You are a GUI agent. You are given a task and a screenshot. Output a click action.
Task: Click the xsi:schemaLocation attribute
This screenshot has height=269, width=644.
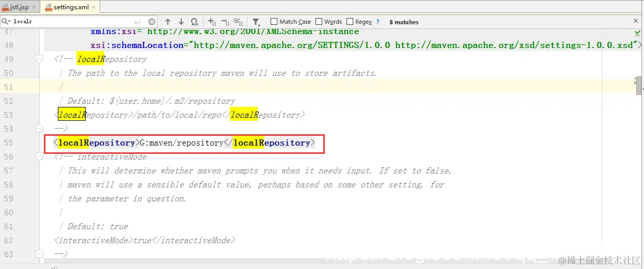(x=137, y=45)
